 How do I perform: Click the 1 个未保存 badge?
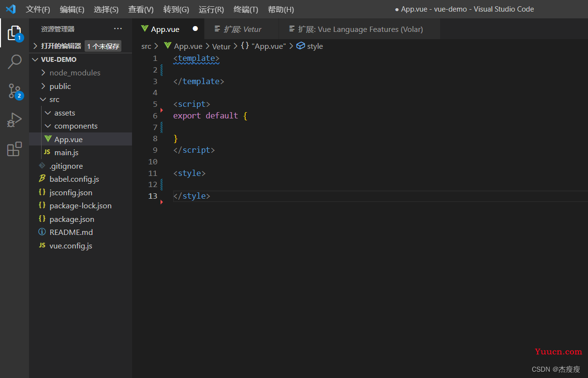point(103,46)
